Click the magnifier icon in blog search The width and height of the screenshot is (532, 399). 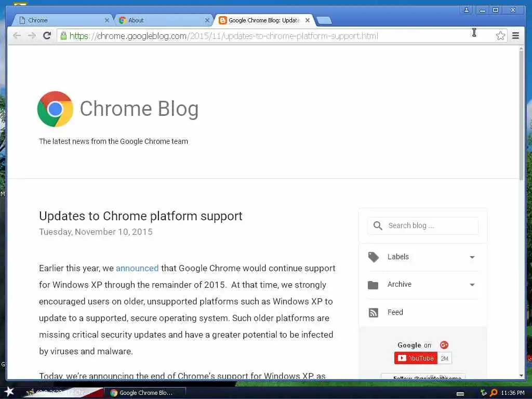tap(378, 225)
